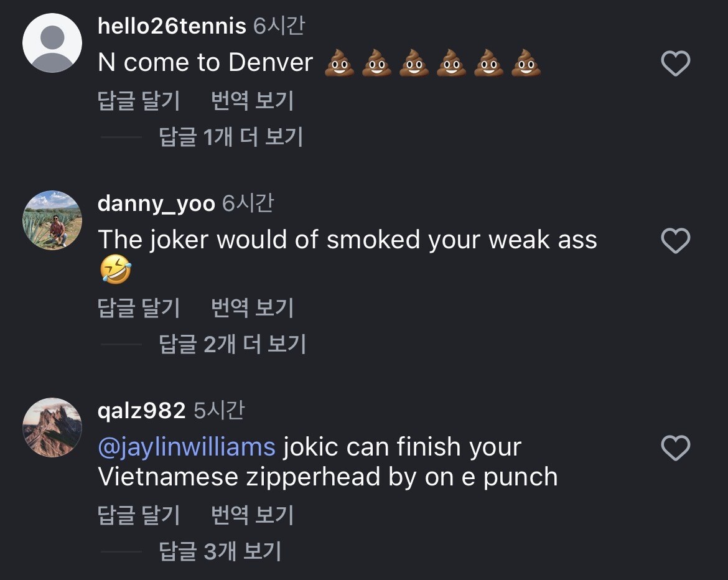Image resolution: width=728 pixels, height=580 pixels.
Task: Expand 답글 3개 보기 under qalz982
Action: [220, 551]
